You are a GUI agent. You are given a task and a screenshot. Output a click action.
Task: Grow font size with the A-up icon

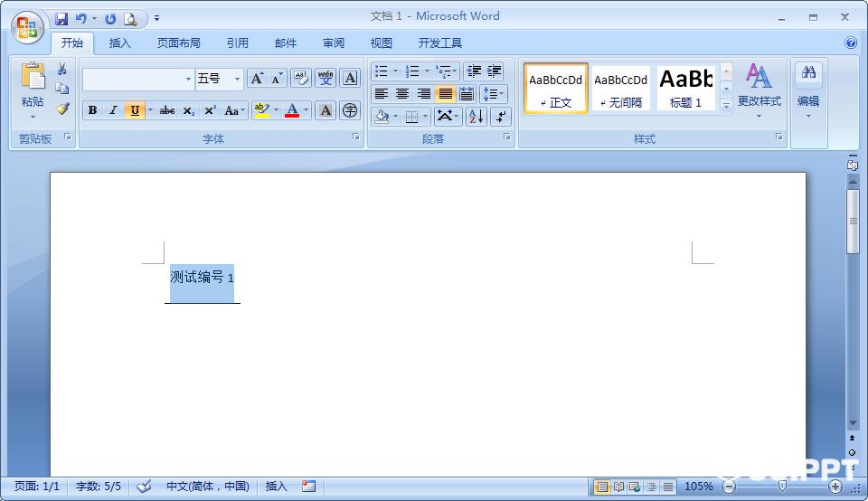(256, 78)
